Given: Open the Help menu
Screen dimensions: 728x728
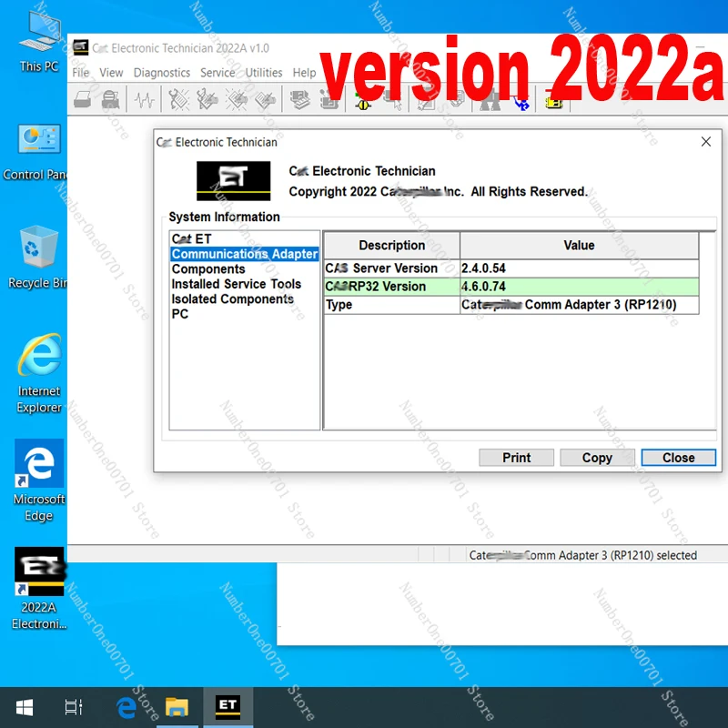Looking at the screenshot, I should coord(304,73).
